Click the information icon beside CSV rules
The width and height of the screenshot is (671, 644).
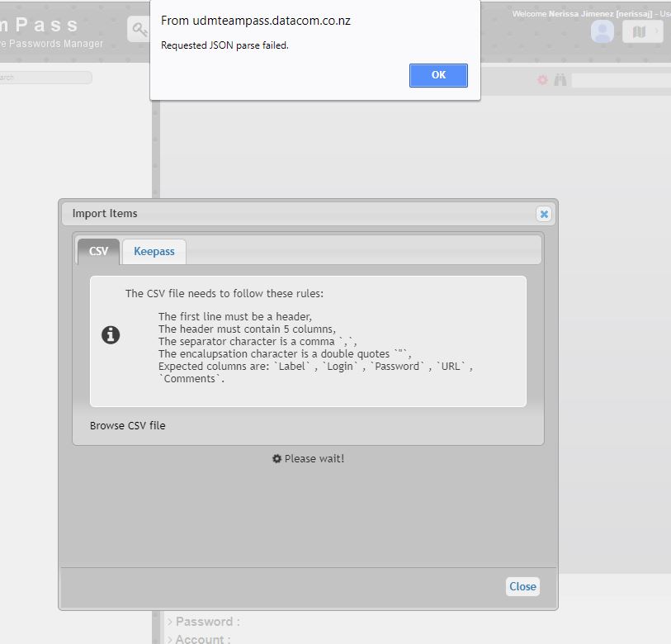pos(111,335)
